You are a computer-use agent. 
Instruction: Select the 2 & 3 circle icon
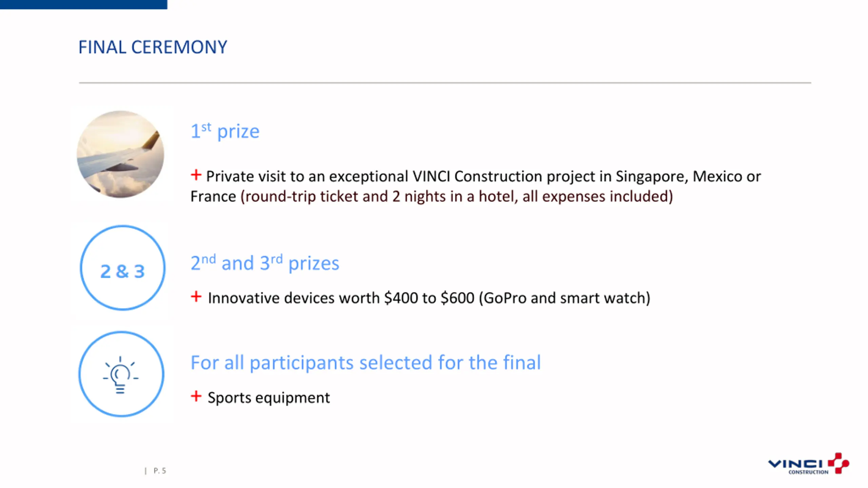[122, 268]
